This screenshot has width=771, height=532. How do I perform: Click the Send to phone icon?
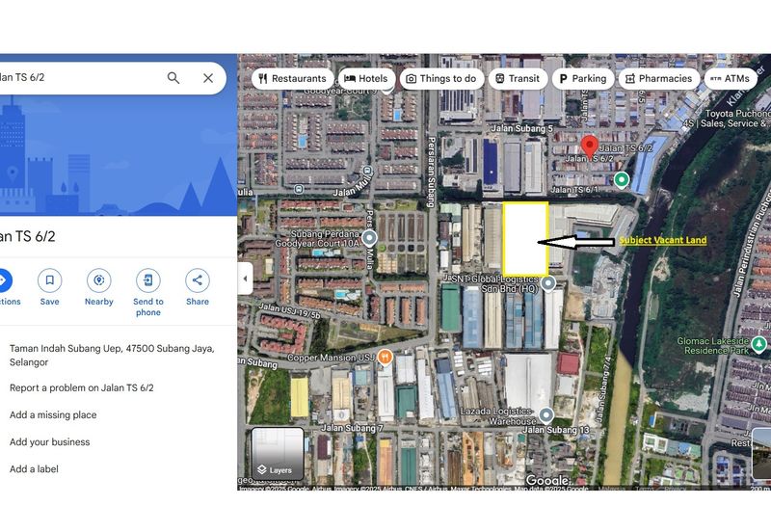147,280
